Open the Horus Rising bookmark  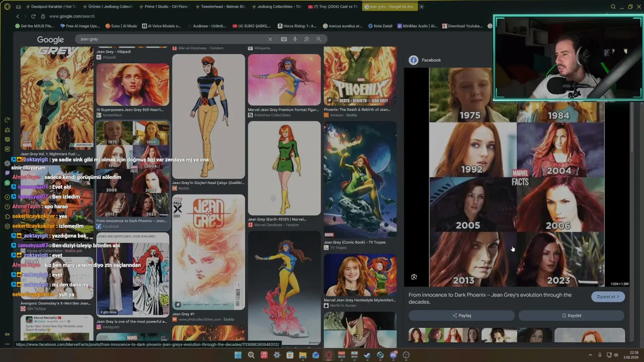pos(297,26)
